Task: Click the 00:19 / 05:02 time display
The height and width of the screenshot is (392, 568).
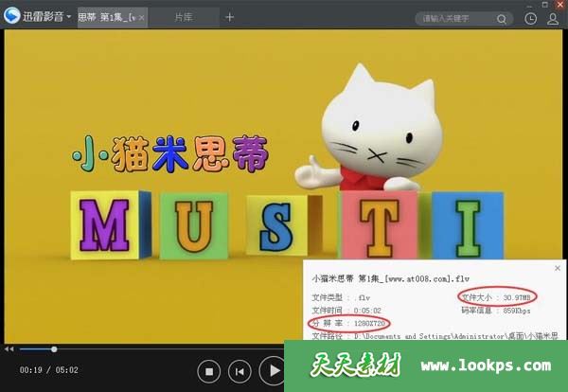Action: (x=49, y=370)
